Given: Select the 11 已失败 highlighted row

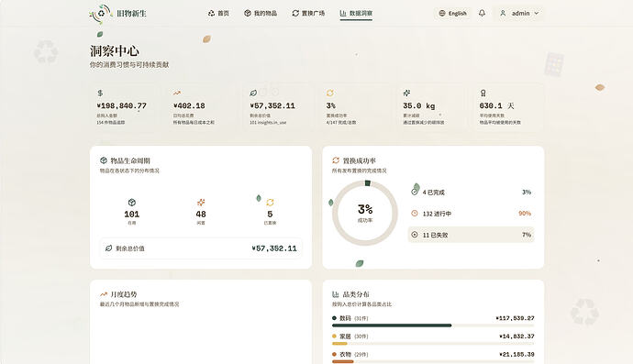Looking at the screenshot, I should tap(472, 235).
